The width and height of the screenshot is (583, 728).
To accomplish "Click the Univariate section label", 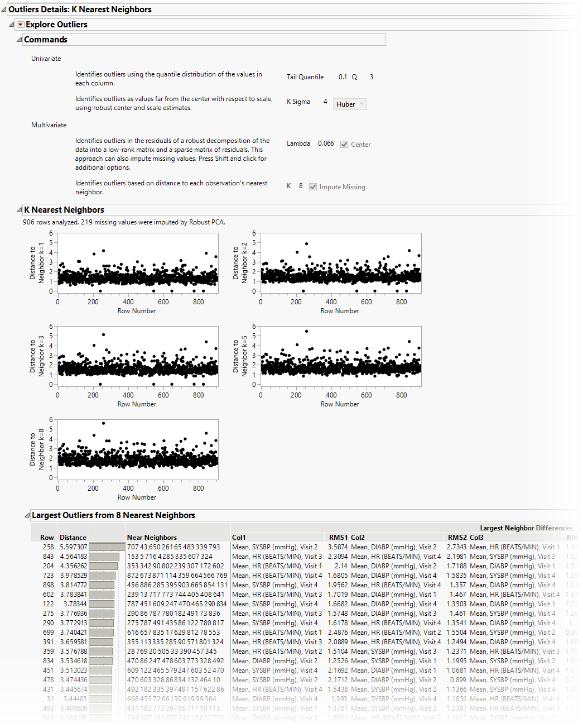I will coord(46,59).
